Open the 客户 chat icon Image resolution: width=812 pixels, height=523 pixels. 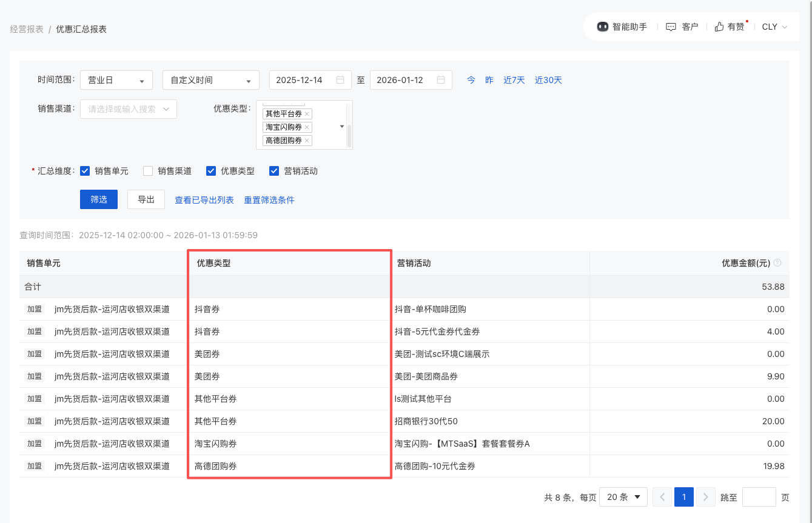pyautogui.click(x=671, y=27)
